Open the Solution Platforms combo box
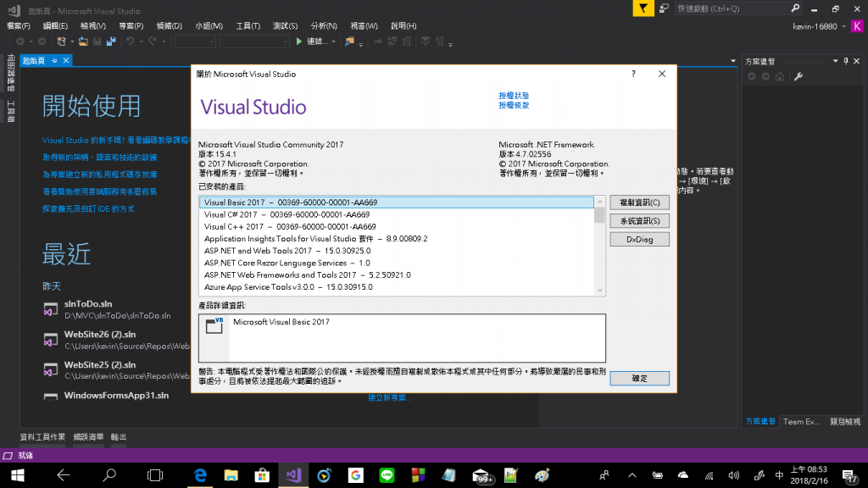Image resolution: width=868 pixels, height=488 pixels. point(254,42)
